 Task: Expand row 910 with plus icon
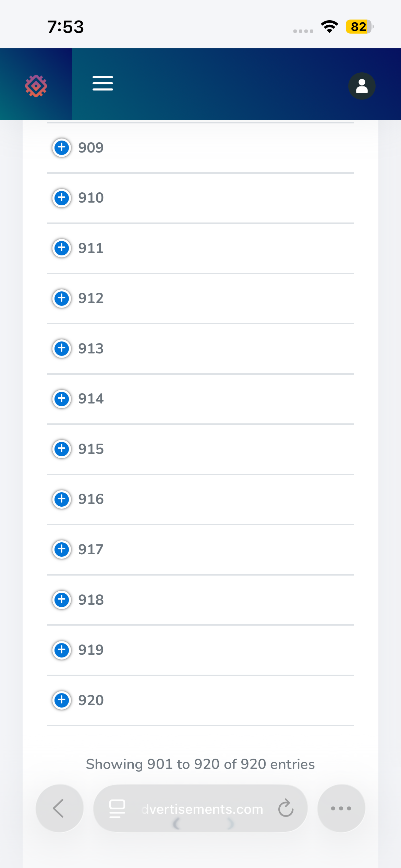pos(62,197)
